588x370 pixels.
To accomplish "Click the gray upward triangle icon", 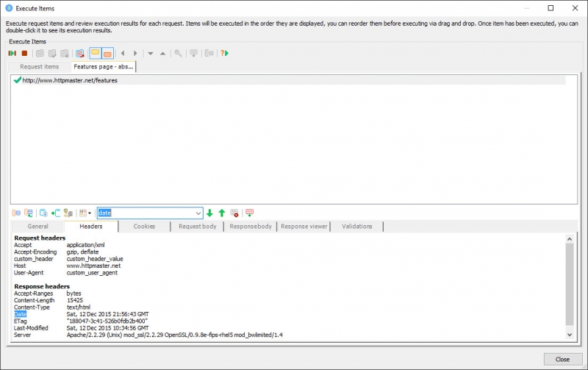I will (x=162, y=54).
